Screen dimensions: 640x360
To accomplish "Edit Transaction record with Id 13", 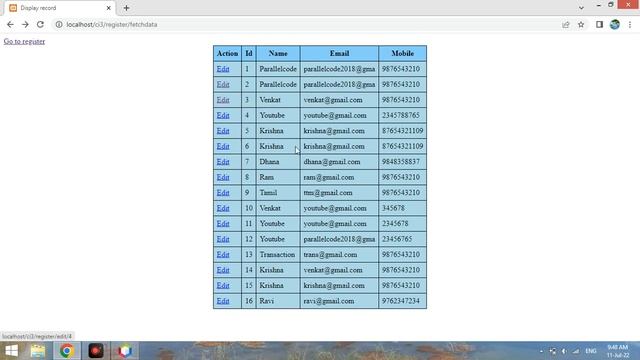I will [x=223, y=255].
